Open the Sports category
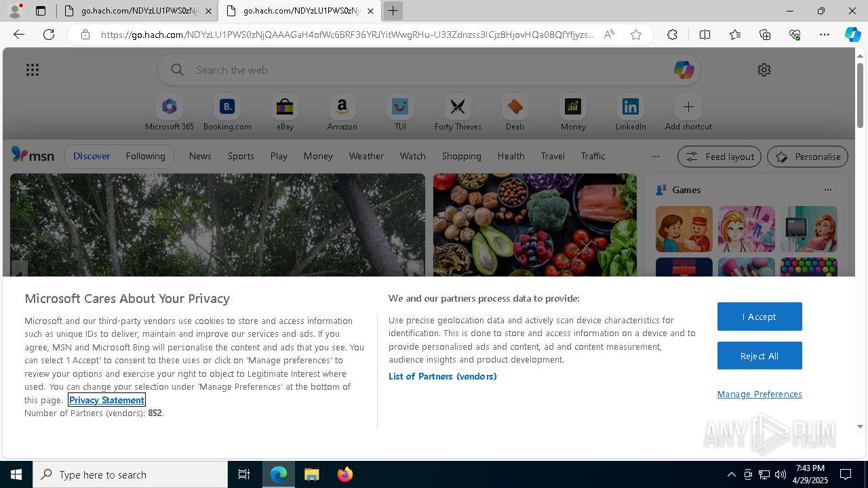Viewport: 868px width, 488px height. coord(241,156)
